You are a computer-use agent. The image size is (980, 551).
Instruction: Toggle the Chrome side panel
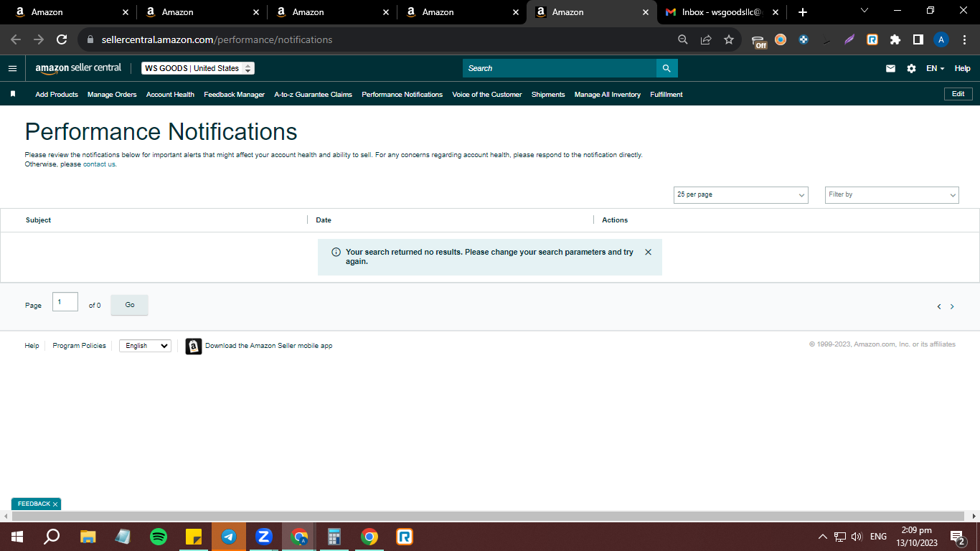918,39
